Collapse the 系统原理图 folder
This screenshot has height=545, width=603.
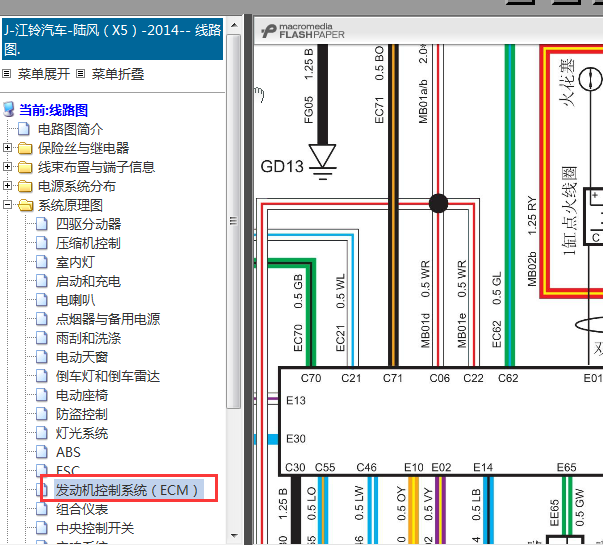point(7,205)
